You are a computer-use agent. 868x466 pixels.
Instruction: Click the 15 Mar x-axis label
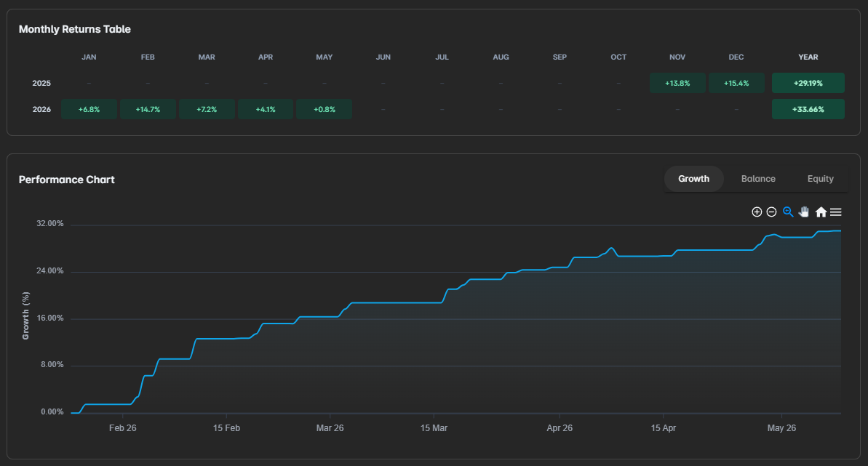click(x=434, y=427)
